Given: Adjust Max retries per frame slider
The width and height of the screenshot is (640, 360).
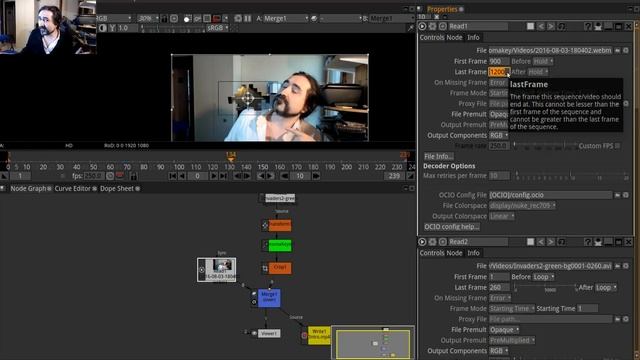Looking at the screenshot, I should pyautogui.click(x=571, y=176).
